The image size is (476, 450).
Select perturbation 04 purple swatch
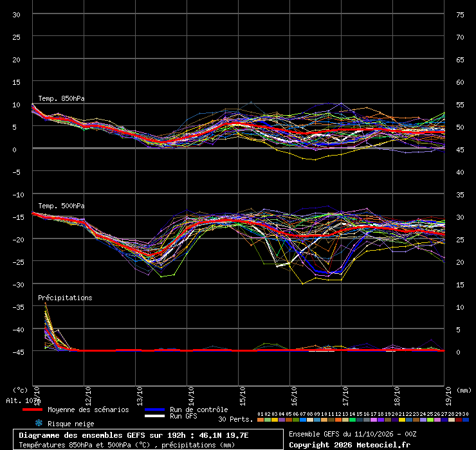pos(282,420)
